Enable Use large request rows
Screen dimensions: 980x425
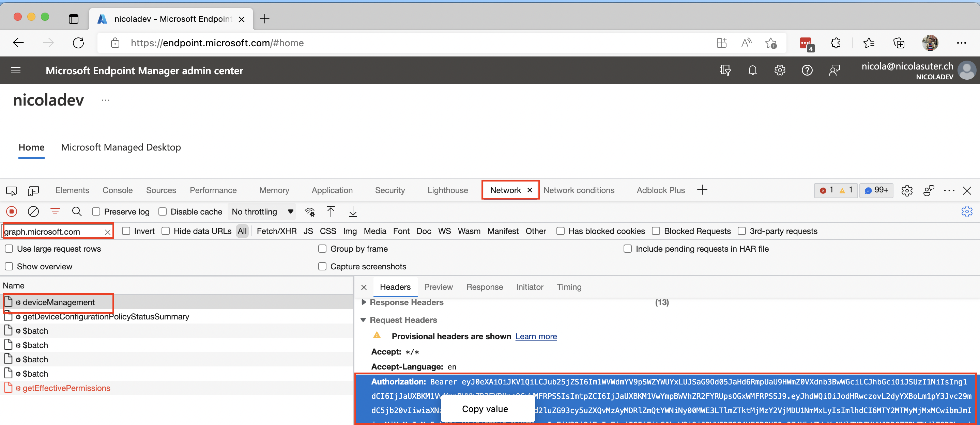point(9,249)
